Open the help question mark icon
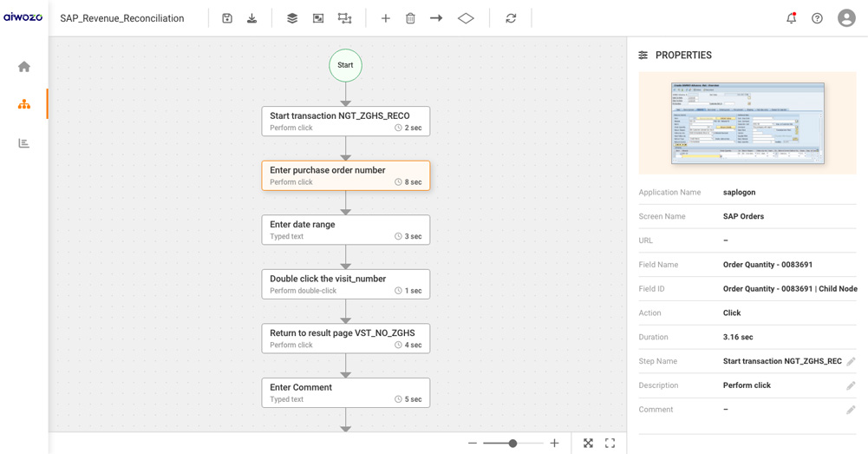The image size is (868, 454). coord(817,18)
